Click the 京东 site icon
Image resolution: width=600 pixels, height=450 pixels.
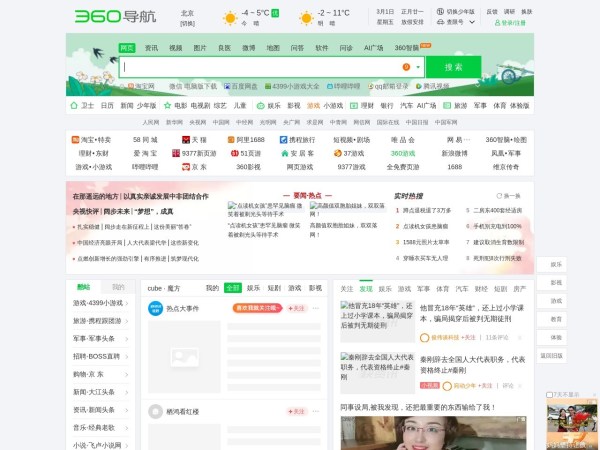coord(185,167)
